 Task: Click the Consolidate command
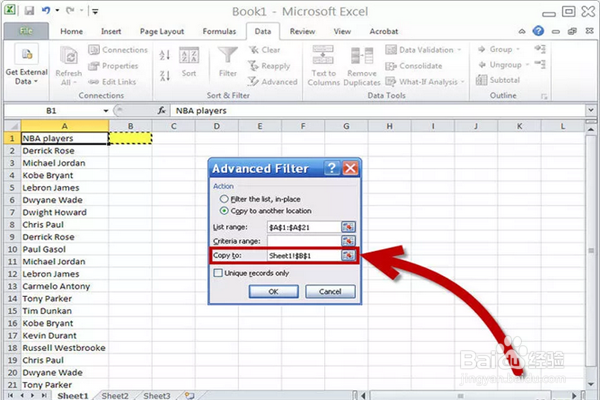pyautogui.click(x=414, y=66)
